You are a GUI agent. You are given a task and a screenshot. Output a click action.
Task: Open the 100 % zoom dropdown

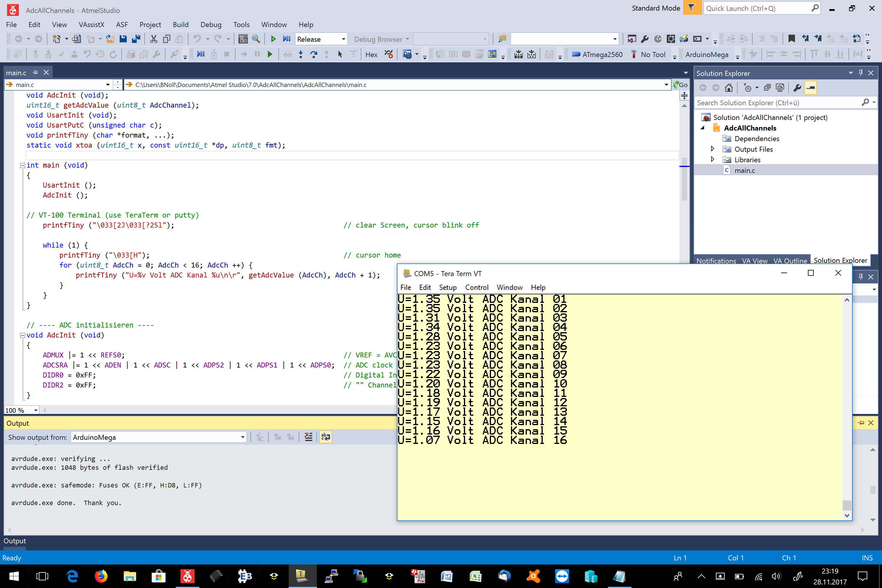click(x=21, y=410)
